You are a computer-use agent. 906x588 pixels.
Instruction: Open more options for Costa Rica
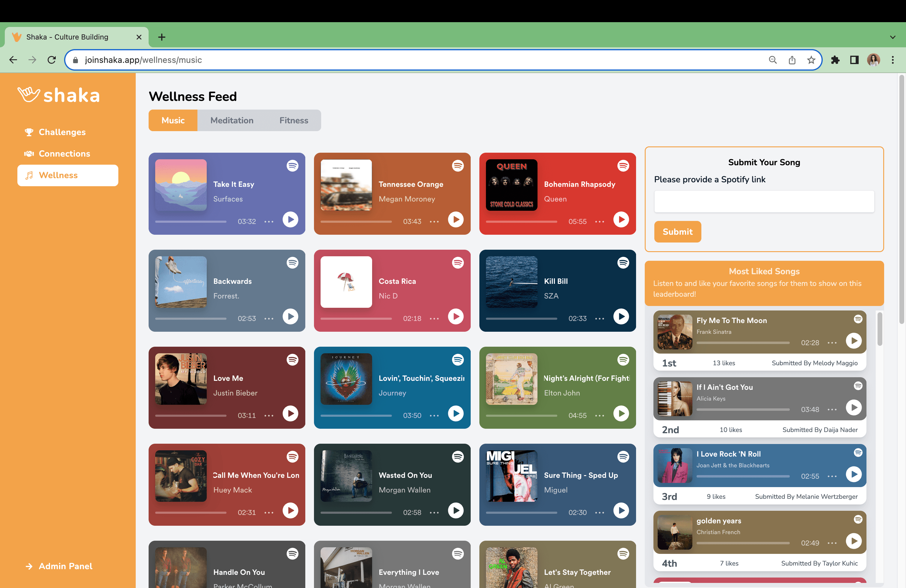point(434,319)
